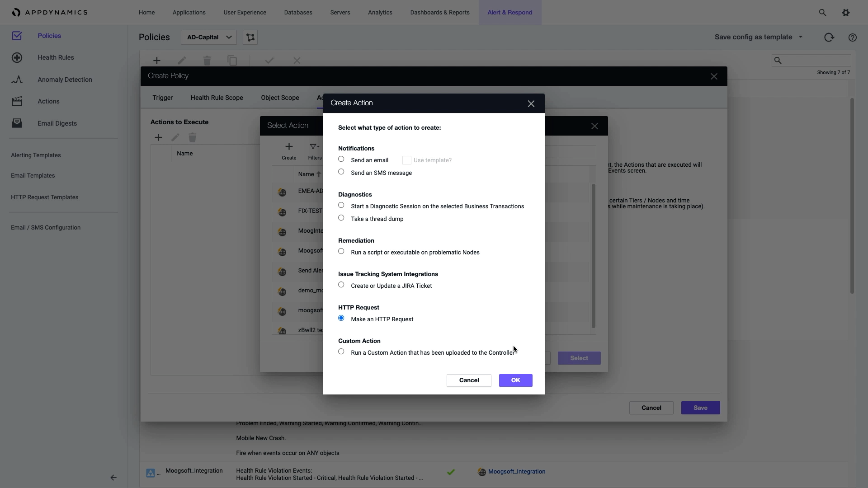Viewport: 868px width, 488px height.
Task: Click Health Rules icon in sidebar
Action: (17, 57)
